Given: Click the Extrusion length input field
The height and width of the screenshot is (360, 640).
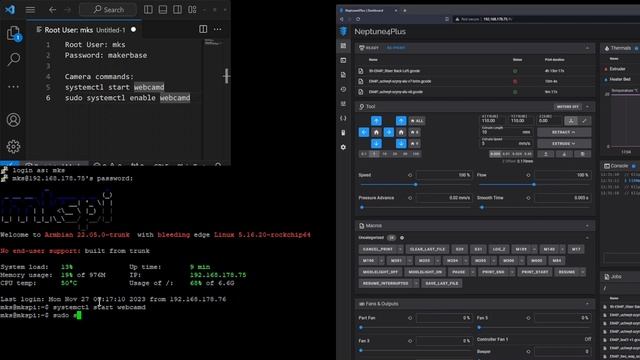Looking at the screenshot, I should coord(506,132).
